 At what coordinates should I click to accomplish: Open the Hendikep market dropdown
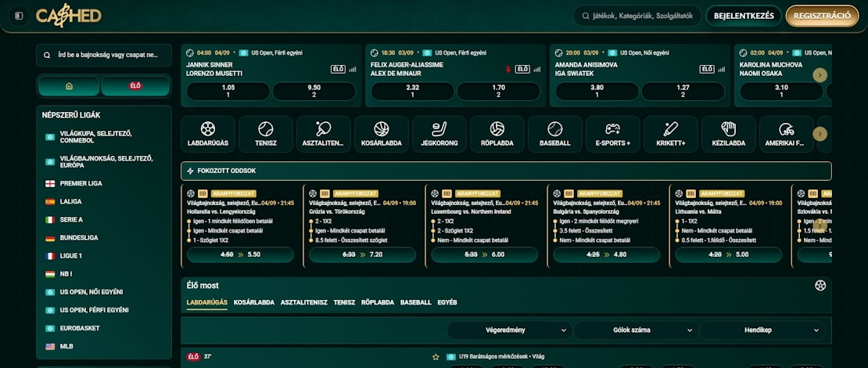pos(762,330)
